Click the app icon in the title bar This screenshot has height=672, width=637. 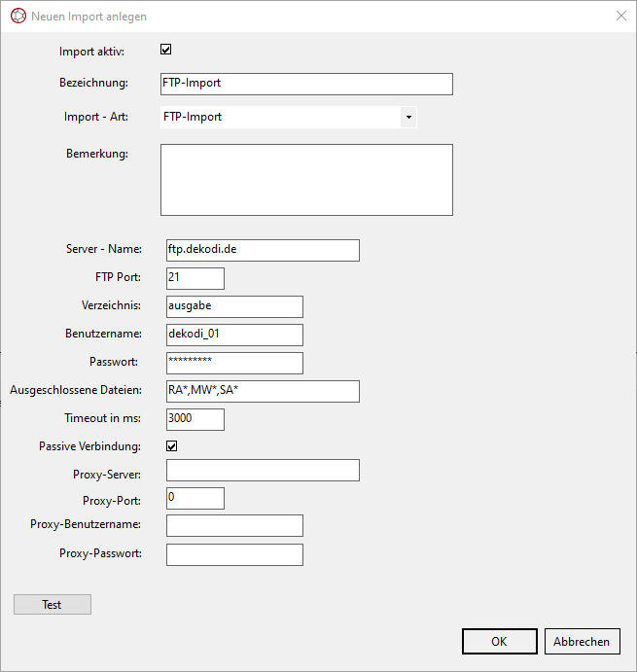(x=18, y=17)
